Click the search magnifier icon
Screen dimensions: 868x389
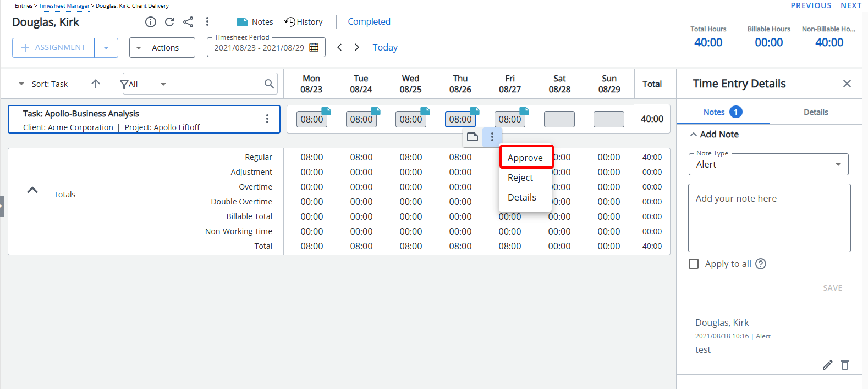point(269,84)
